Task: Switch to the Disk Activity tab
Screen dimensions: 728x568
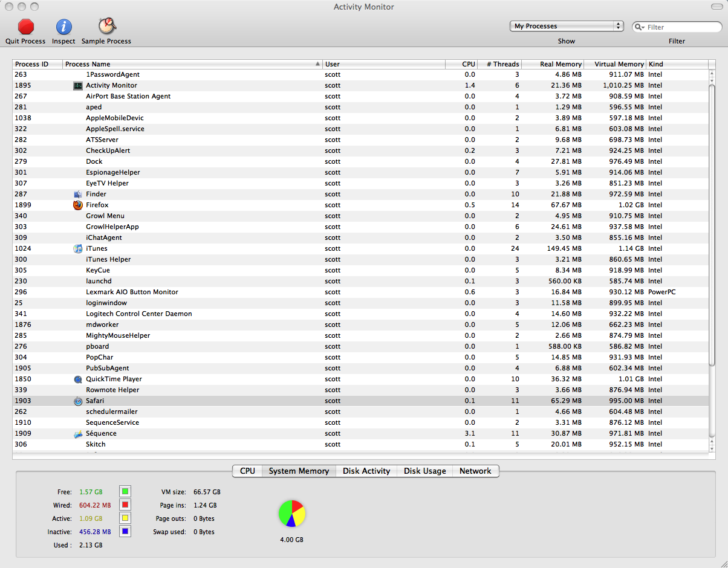Action: click(x=366, y=471)
